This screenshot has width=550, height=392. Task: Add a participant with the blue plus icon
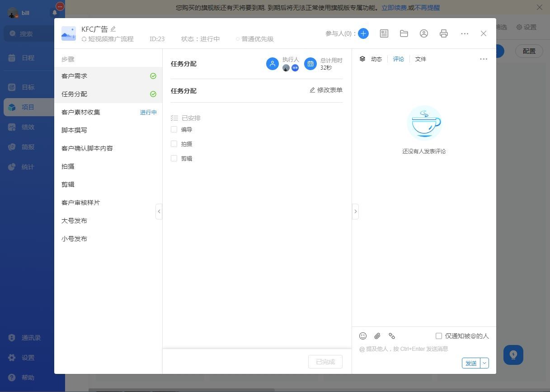point(363,33)
